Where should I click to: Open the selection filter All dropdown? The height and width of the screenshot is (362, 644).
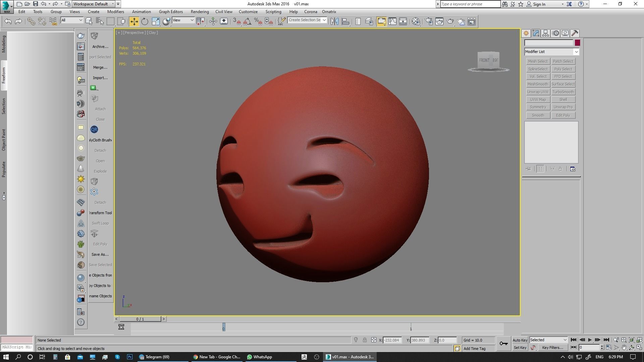click(72, 20)
